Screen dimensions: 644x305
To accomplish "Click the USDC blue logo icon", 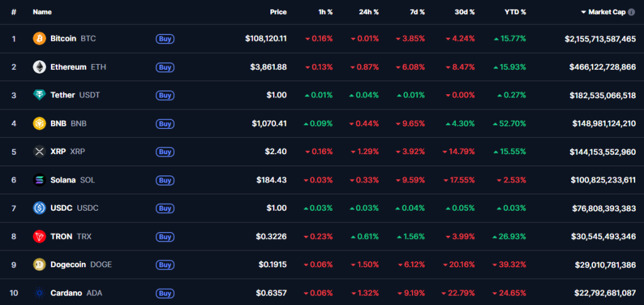I will (39, 208).
